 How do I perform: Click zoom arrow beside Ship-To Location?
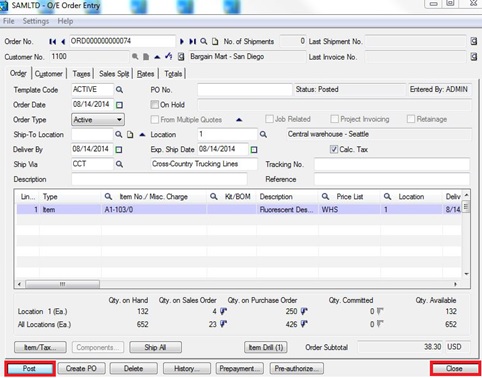142,135
